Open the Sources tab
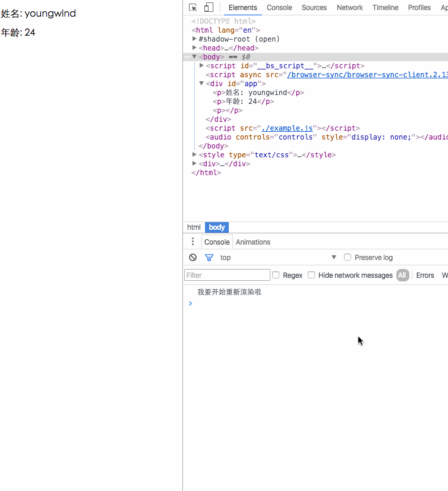448x491 pixels. (314, 8)
